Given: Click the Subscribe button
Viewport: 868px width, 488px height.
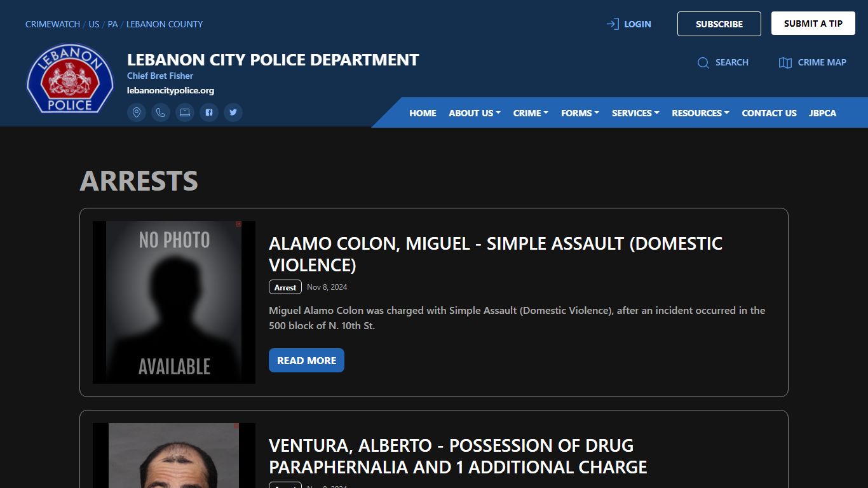Looking at the screenshot, I should pos(719,24).
